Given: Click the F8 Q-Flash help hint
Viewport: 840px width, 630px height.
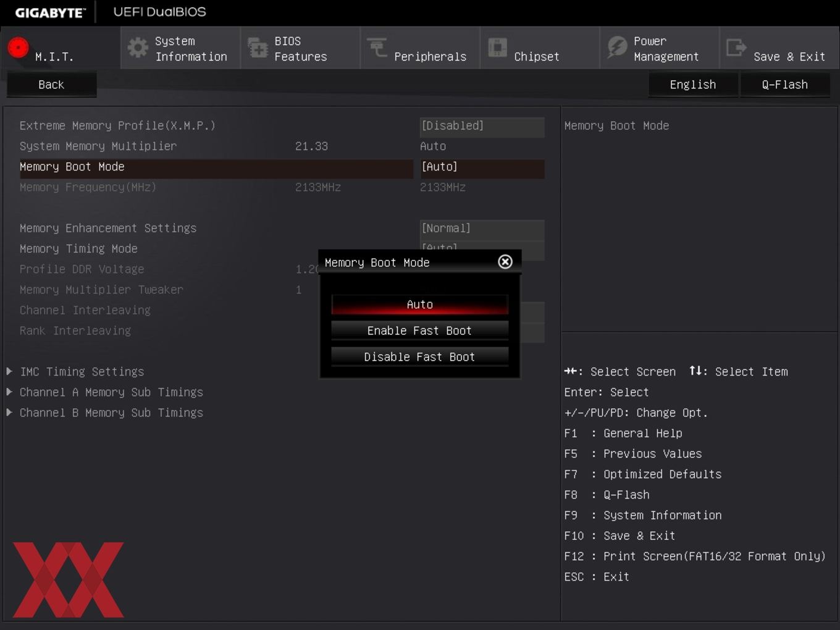Looking at the screenshot, I should pos(607,495).
